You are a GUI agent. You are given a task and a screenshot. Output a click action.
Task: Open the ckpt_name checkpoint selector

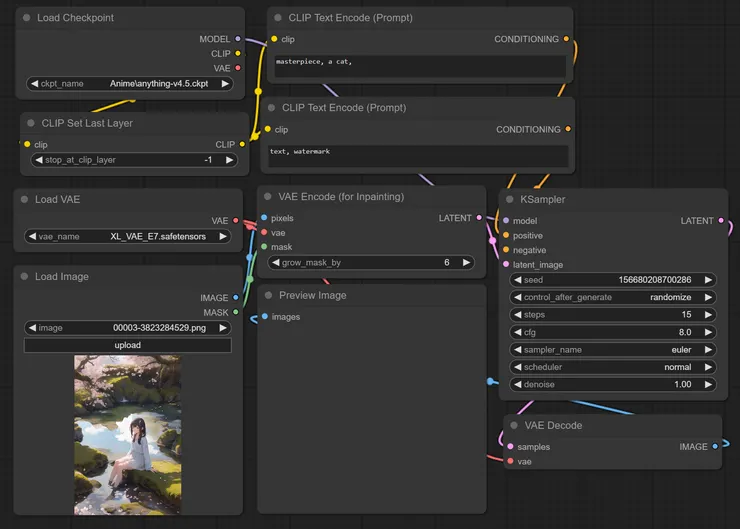pyautogui.click(x=128, y=84)
